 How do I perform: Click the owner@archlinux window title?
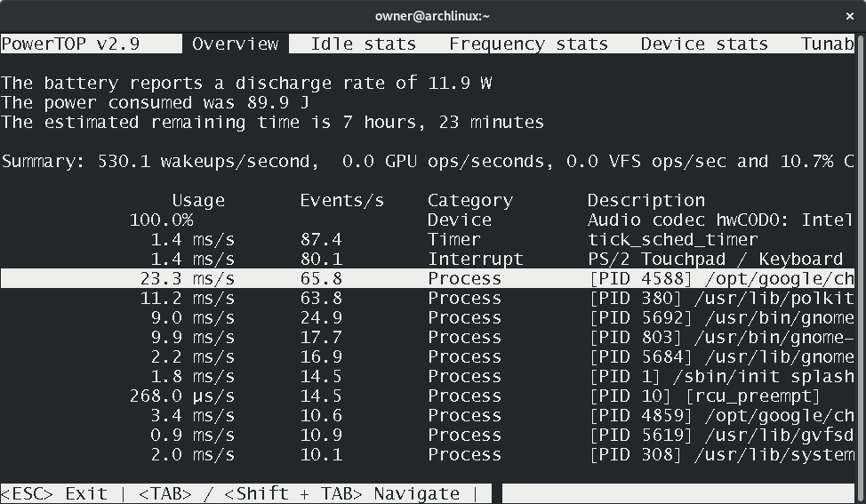[x=432, y=16]
